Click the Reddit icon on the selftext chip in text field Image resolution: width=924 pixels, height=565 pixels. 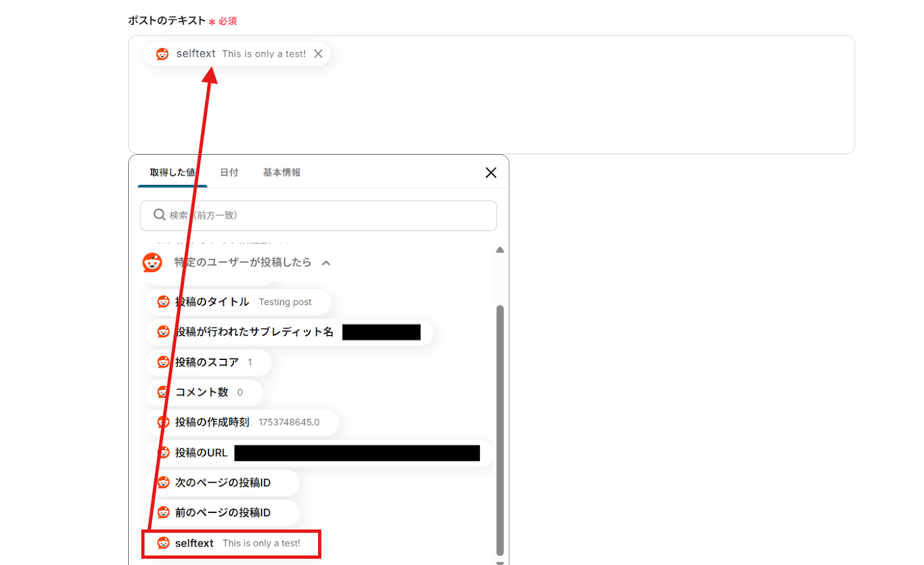pos(163,54)
